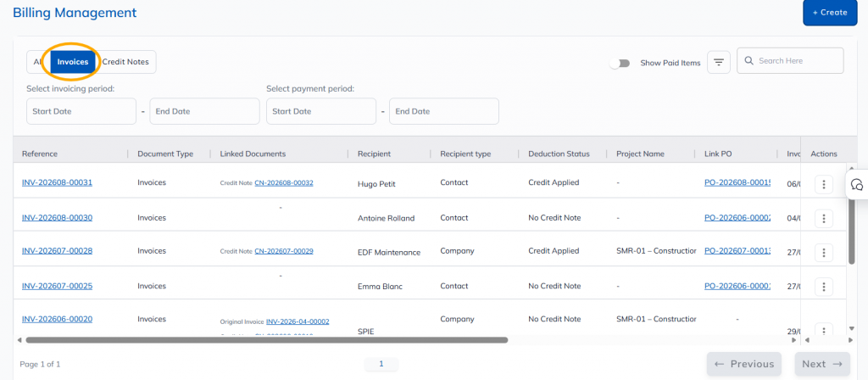Click Credit Applied status for Hugo Petit
The image size is (868, 380).
coord(554,182)
